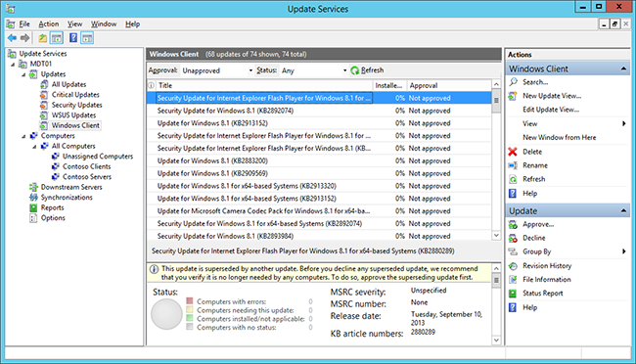Sort by the Installed column header
Screen dimensions: 636x364
tap(389, 86)
